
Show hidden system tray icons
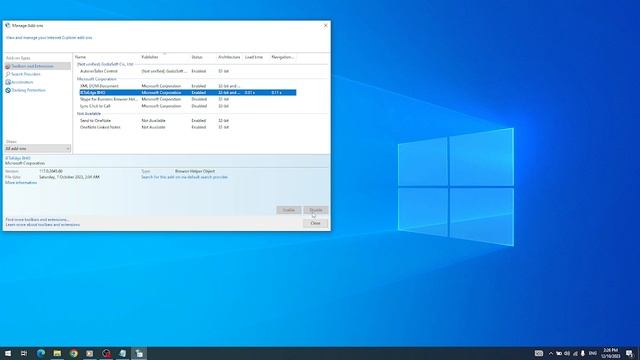coord(551,353)
